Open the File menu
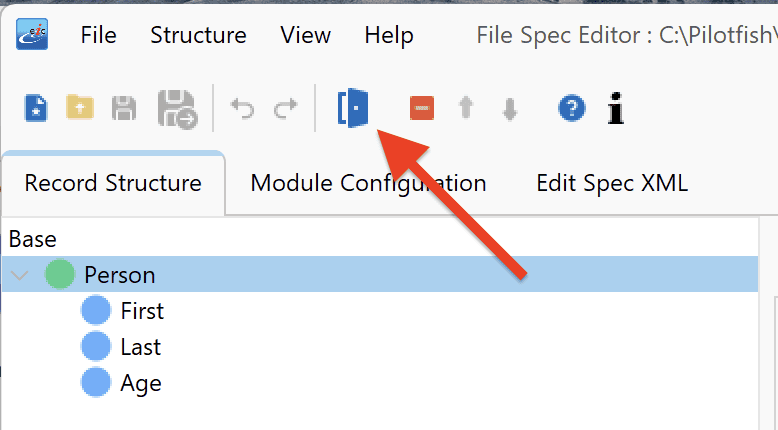This screenshot has height=430, width=778. coord(99,35)
